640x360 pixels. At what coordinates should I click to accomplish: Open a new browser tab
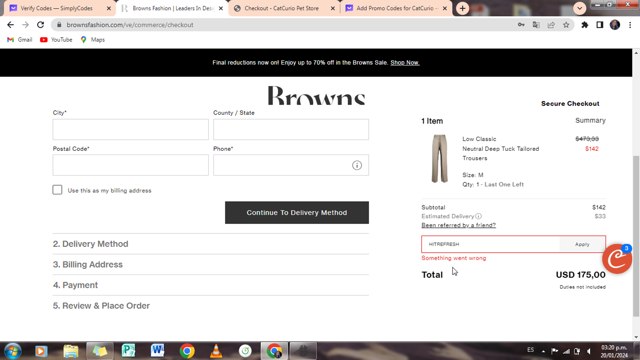[462, 8]
